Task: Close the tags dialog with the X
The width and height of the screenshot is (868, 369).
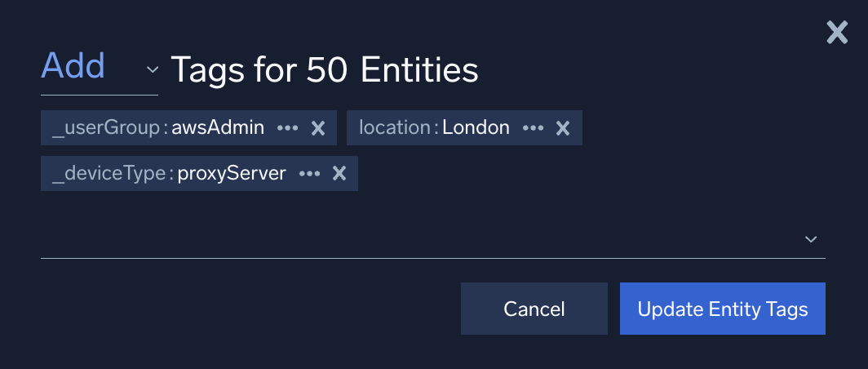Action: (837, 33)
